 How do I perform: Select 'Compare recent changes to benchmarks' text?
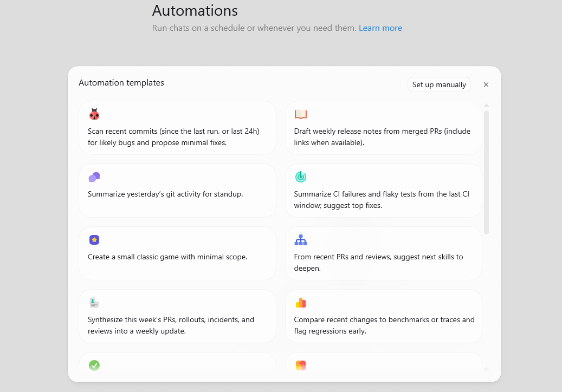[x=384, y=325]
